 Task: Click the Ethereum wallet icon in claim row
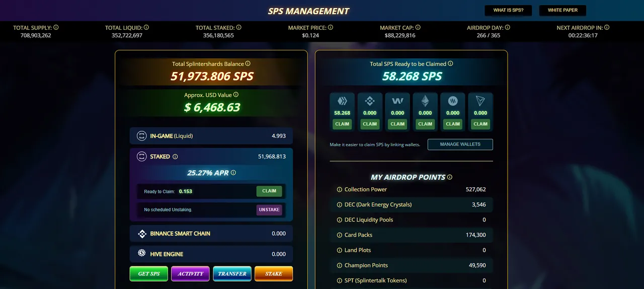click(425, 101)
